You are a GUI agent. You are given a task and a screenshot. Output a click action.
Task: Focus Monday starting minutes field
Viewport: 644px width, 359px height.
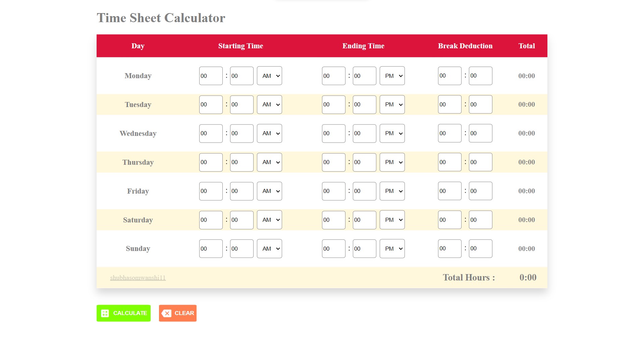tap(242, 76)
